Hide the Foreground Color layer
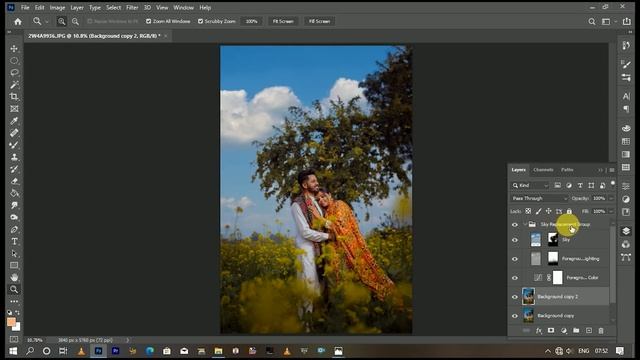This screenshot has height=360, width=640. coord(515,278)
